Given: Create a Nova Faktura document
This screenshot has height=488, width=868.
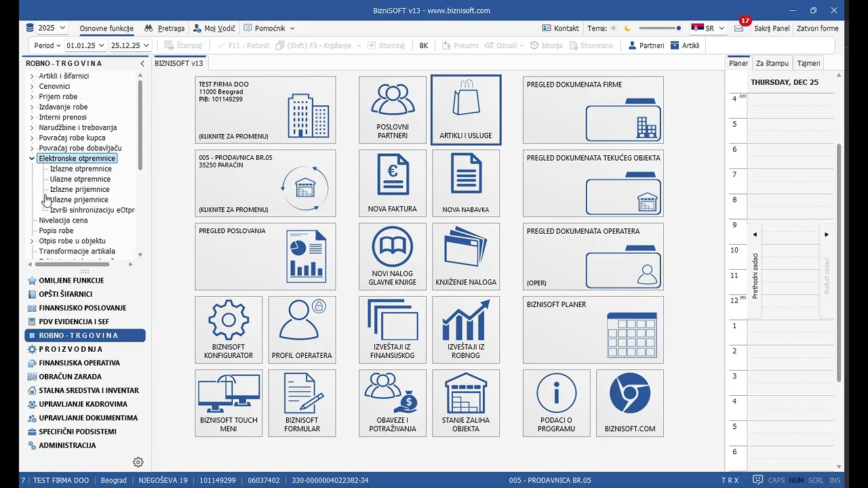Looking at the screenshot, I should coord(393,183).
